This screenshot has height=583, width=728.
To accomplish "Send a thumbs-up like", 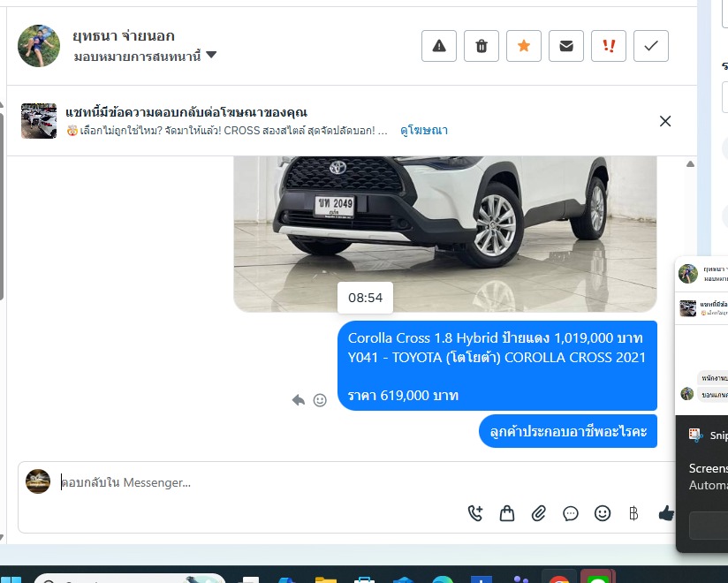I will 666,513.
